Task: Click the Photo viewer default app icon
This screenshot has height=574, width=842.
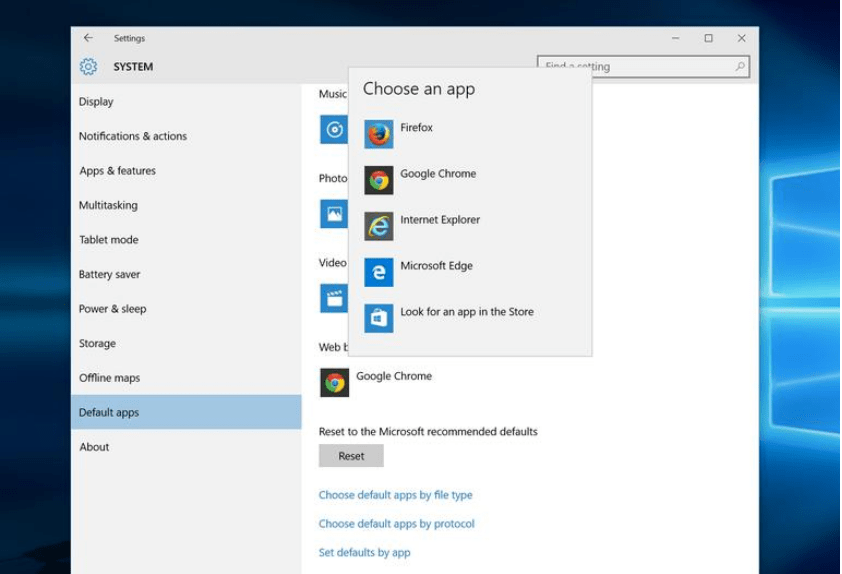Action: click(334, 214)
